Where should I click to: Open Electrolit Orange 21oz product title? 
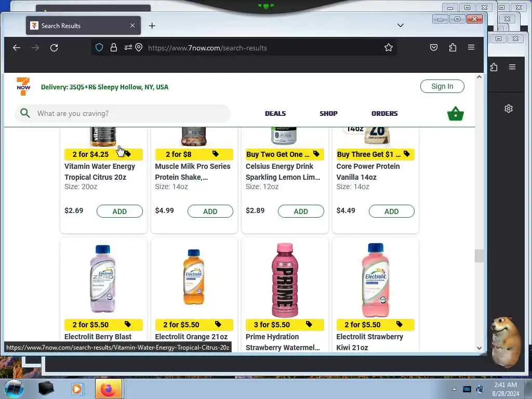click(191, 337)
